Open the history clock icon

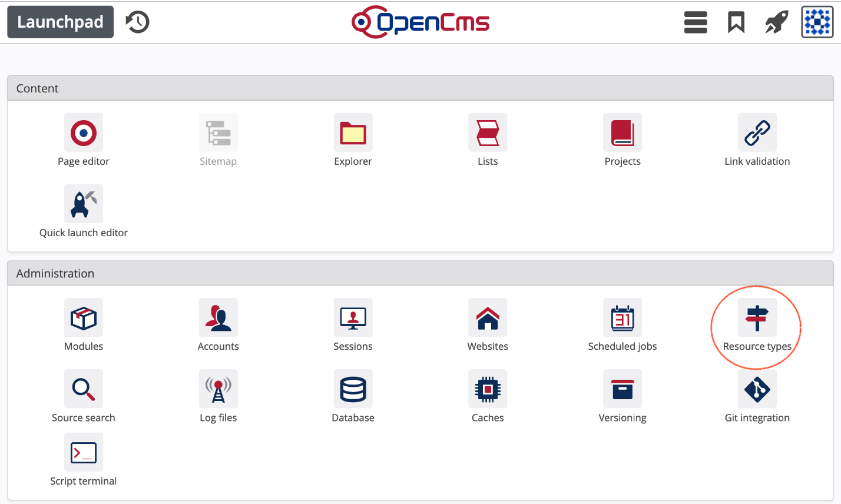pos(138,22)
